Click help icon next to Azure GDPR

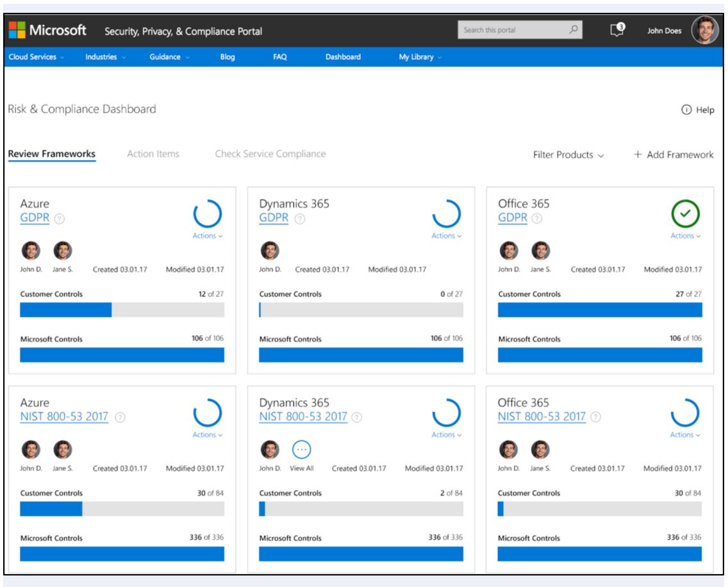click(60, 219)
